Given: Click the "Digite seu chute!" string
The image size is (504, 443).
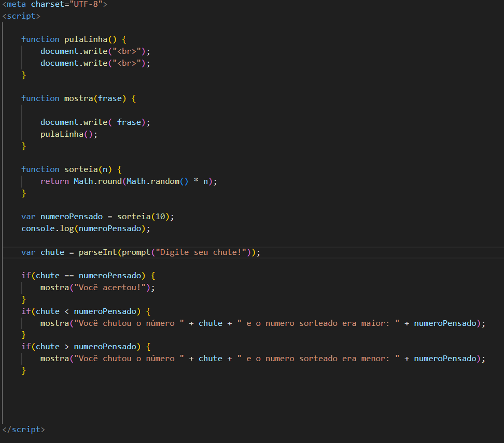Looking at the screenshot, I should [201, 252].
